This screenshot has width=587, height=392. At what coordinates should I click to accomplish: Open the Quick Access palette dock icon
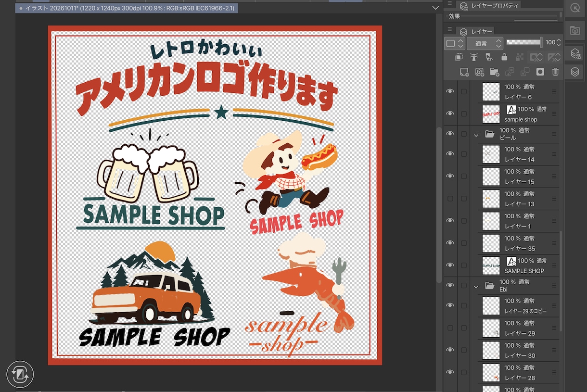[x=574, y=8]
